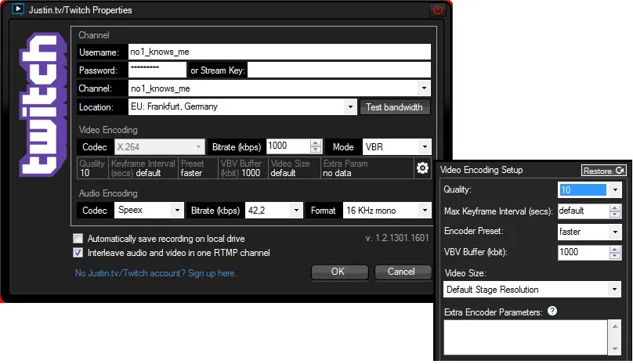Image resolution: width=633 pixels, height=364 pixels.
Task: Enable automatically save recording on local drive
Action: click(78, 239)
